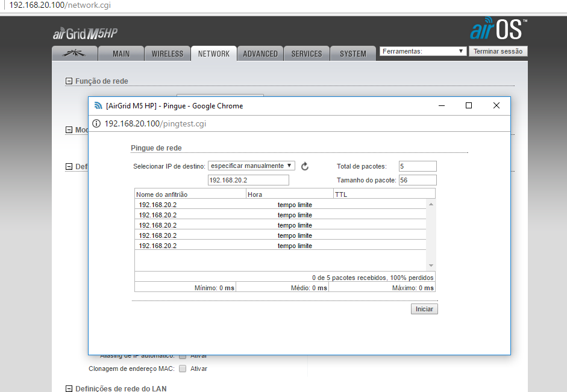
Task: Open the Selecionar IP de destino dropdown
Action: [251, 166]
